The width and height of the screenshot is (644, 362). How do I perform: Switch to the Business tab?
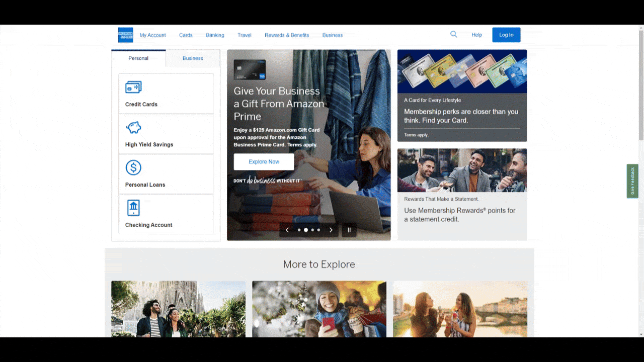pos(193,58)
